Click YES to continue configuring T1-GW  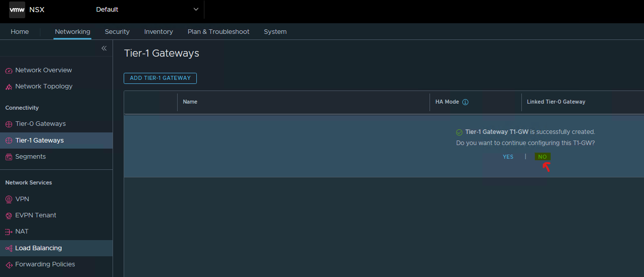(508, 157)
